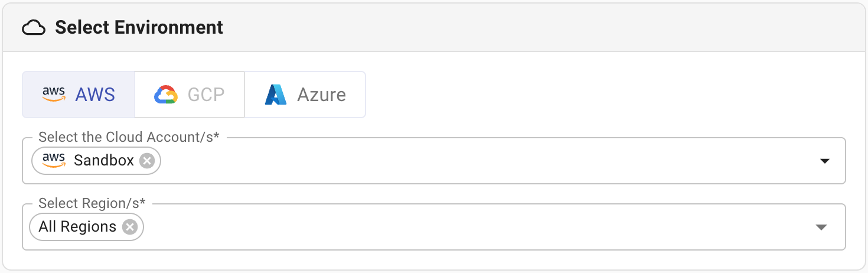Remove the All Regions chip
Viewport: 868px width, 273px height.
130,227
